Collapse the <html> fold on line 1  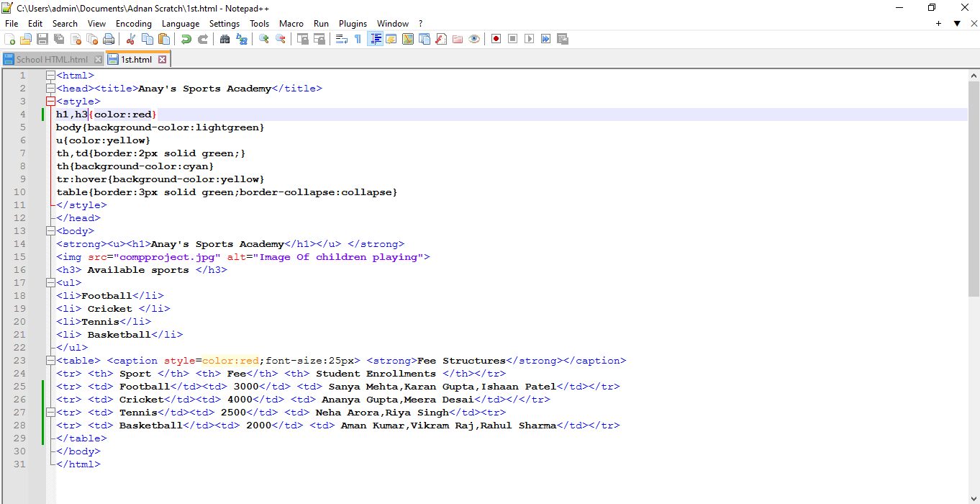pyautogui.click(x=50, y=76)
